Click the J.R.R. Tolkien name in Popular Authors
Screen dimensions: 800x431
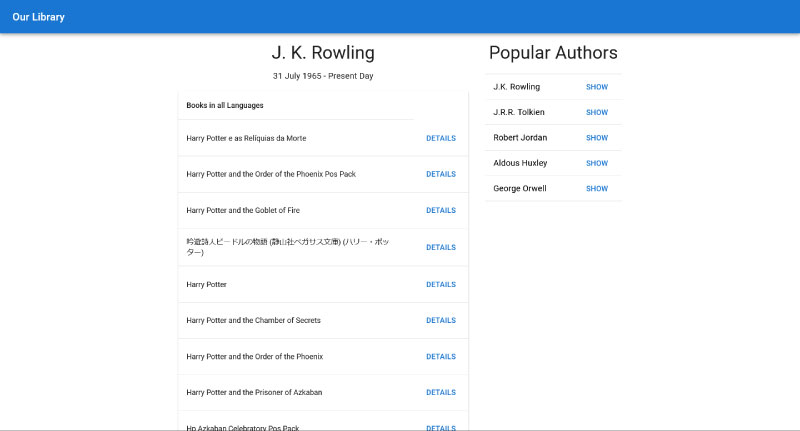click(x=519, y=112)
